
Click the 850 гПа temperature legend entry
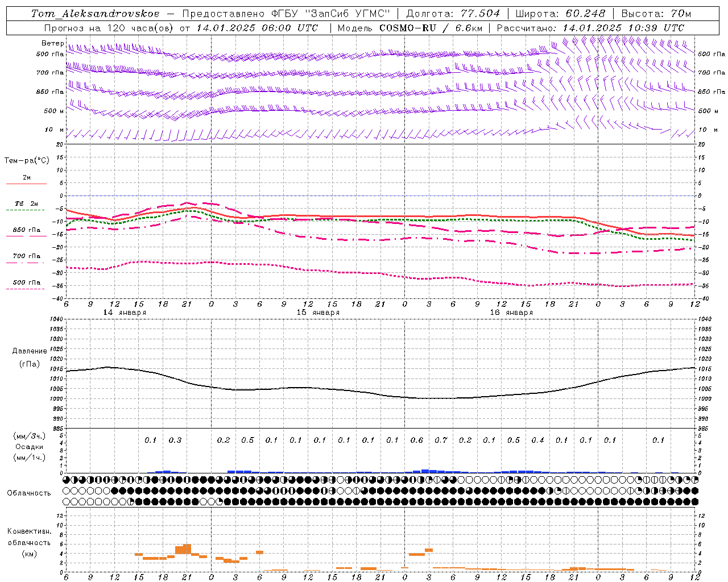[x=27, y=230]
